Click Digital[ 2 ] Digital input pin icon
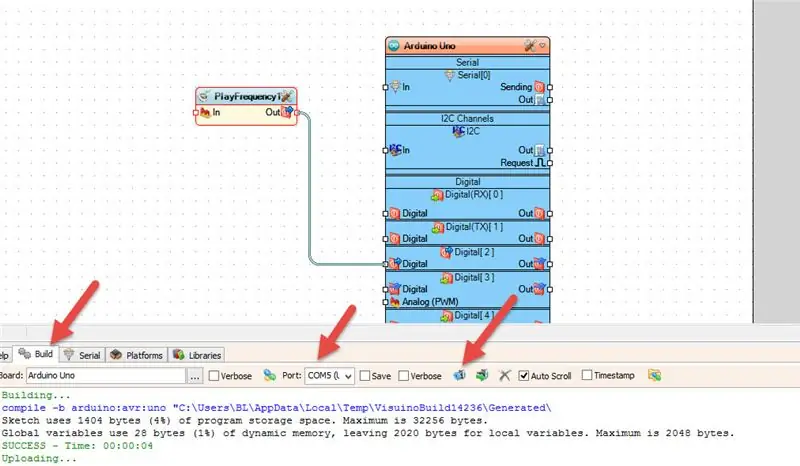 click(x=395, y=263)
